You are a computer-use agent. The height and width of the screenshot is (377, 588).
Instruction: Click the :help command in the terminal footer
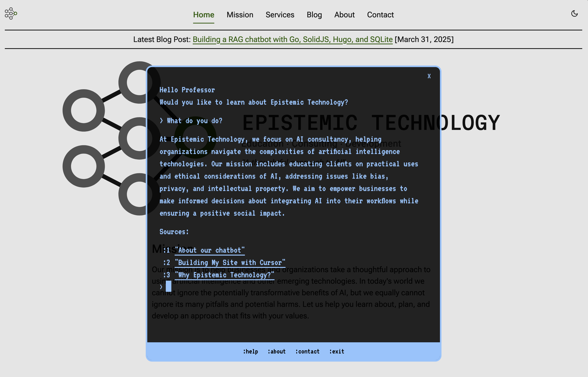250,352
